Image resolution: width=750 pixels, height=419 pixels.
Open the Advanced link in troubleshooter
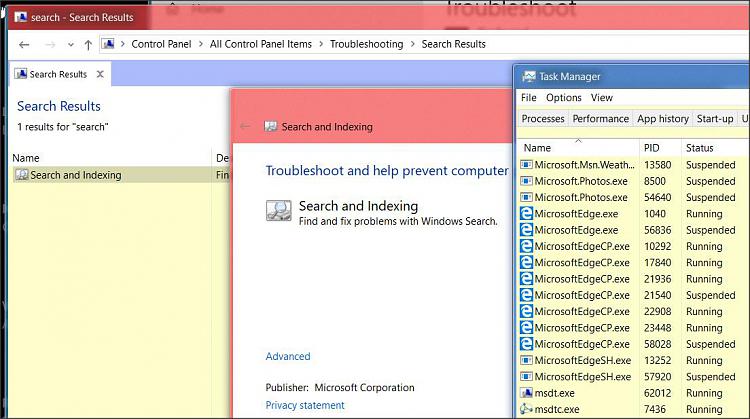[288, 356]
